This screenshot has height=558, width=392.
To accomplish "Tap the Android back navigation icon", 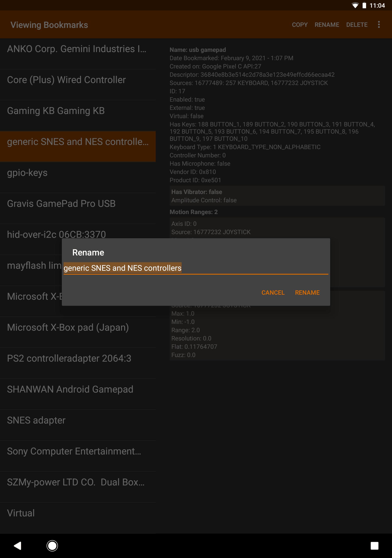I will click(17, 546).
